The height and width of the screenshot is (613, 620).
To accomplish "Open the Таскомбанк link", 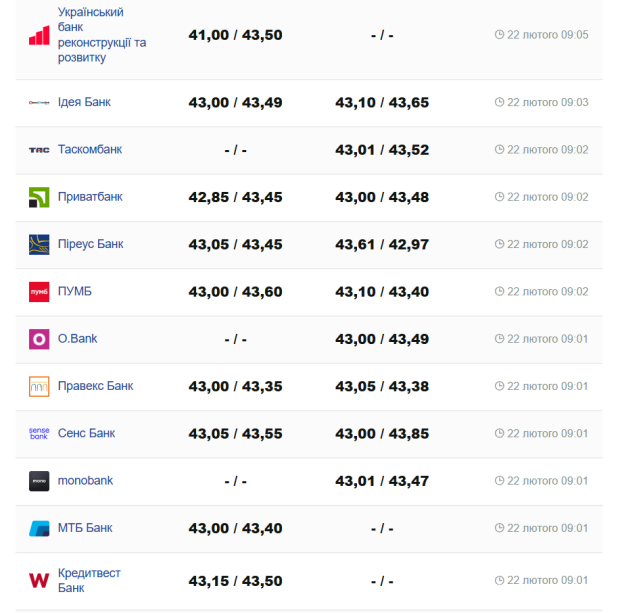I will coord(90,150).
